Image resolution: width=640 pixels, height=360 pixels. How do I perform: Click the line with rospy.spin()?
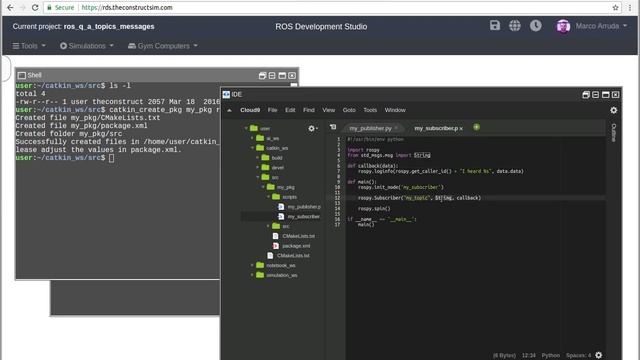pos(374,209)
